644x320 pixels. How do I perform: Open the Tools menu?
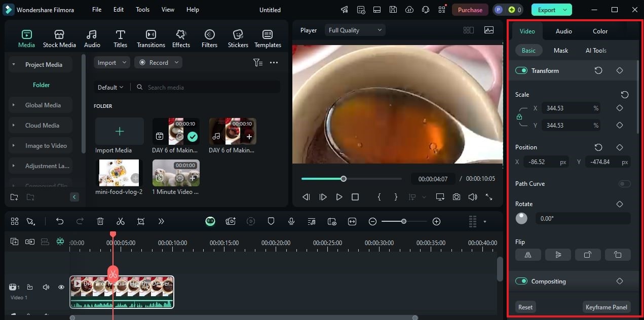pos(142,10)
